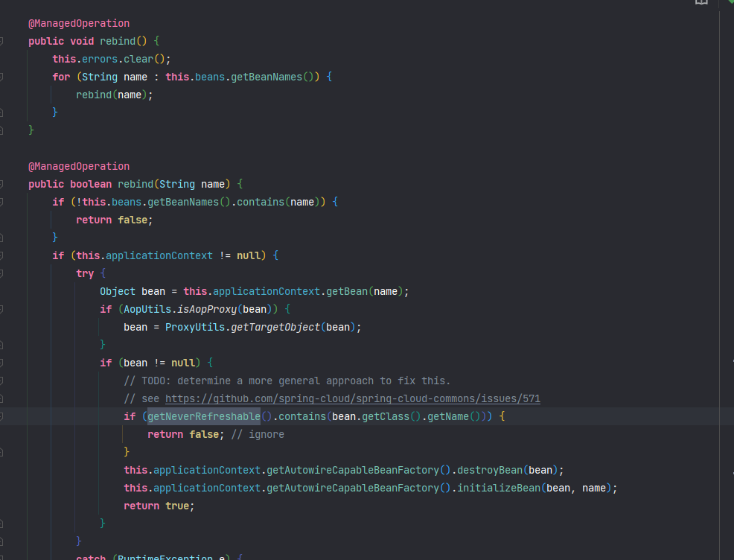Click 'applicationContext' in the != null check

click(159, 255)
